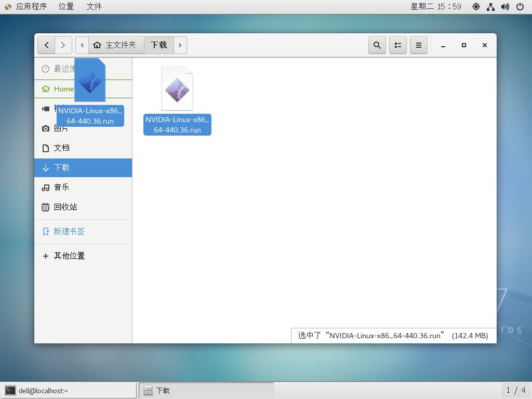This screenshot has width=532, height=399.
Task: Switch to dell@localhost terminal in taskbar
Action: pos(69,391)
